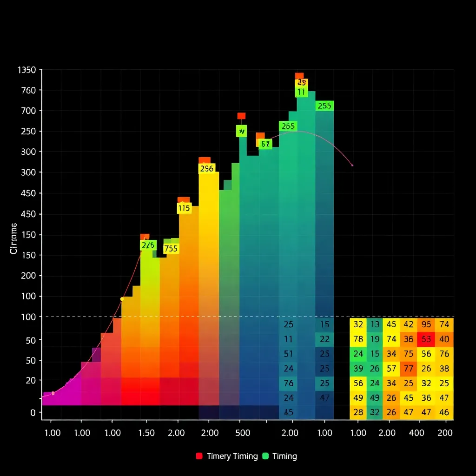Click the orange marker atop the tallest bar
476x476 pixels.
(x=299, y=76)
